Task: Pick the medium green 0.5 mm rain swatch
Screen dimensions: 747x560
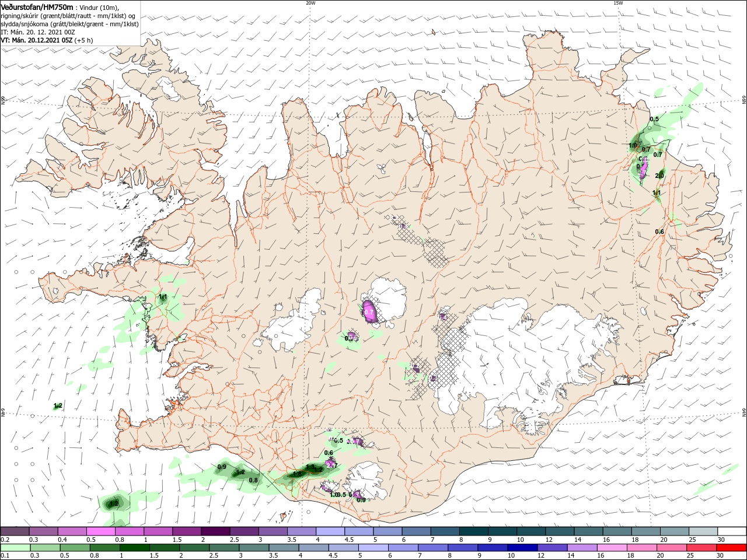Action: tap(74, 548)
